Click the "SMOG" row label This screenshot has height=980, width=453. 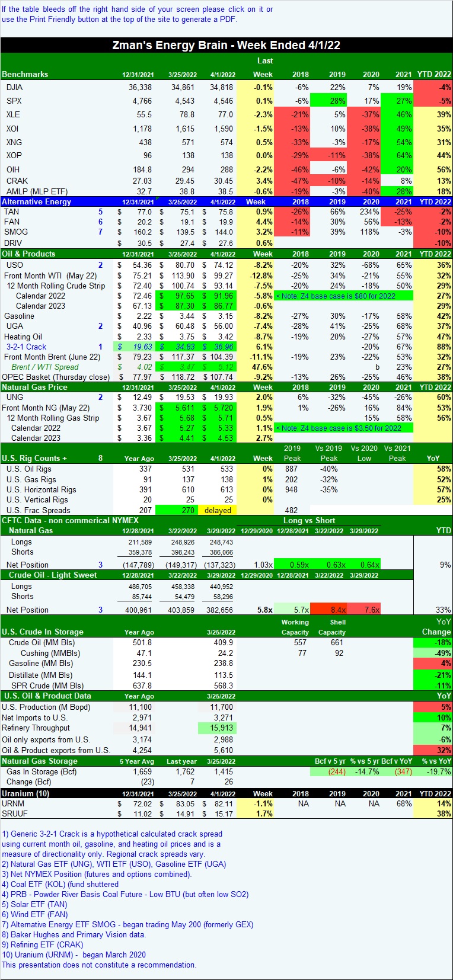(15, 232)
